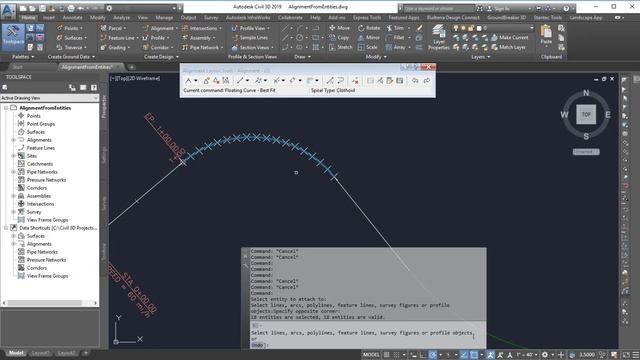Screen dimensions: 640x360
Task: Expand the Survey node in Toolspace
Action: [x=13, y=212]
